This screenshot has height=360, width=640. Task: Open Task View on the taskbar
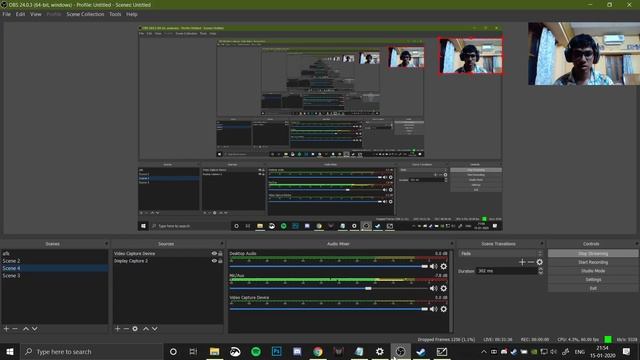(x=193, y=351)
